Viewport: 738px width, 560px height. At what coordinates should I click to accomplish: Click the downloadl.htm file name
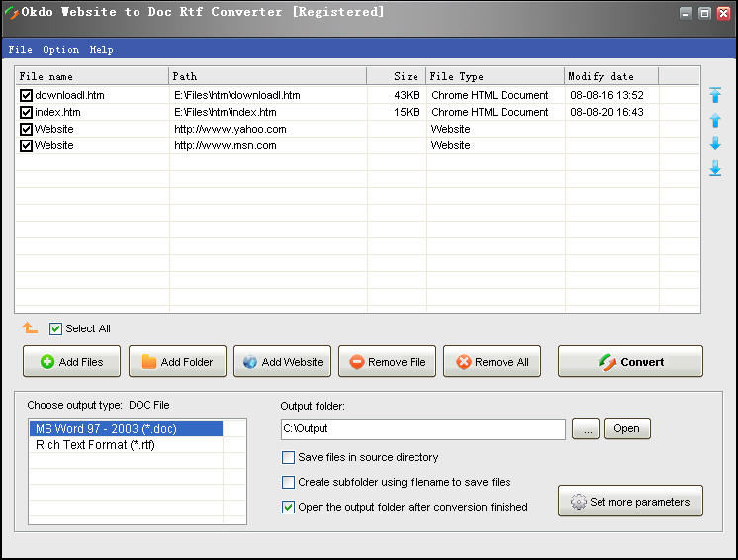[69, 95]
